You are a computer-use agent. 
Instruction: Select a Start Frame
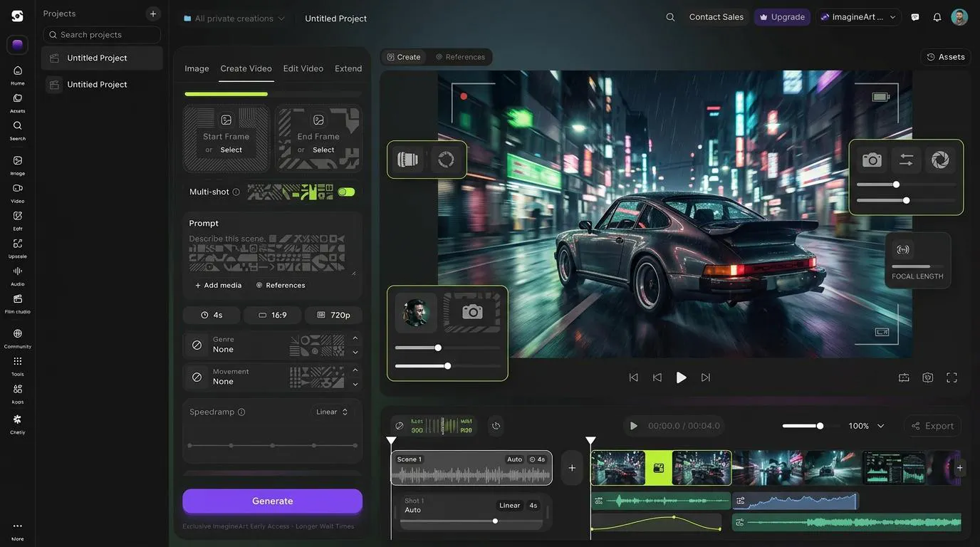226,139
